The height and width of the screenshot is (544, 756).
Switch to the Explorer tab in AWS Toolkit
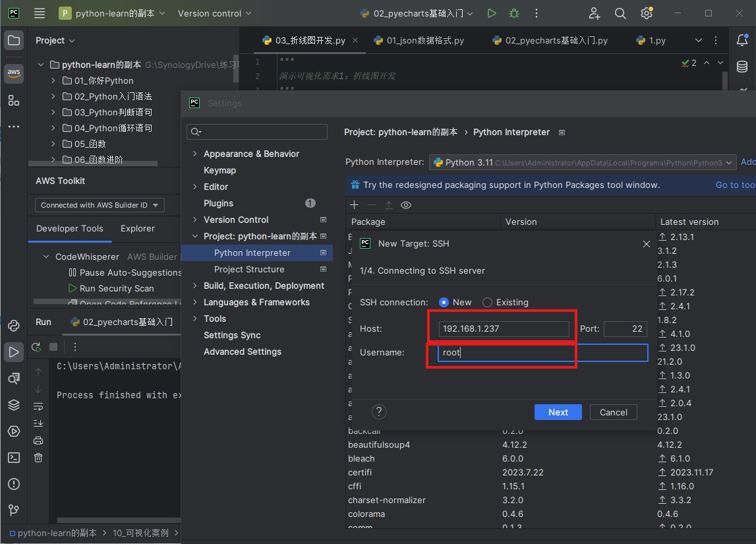click(137, 228)
